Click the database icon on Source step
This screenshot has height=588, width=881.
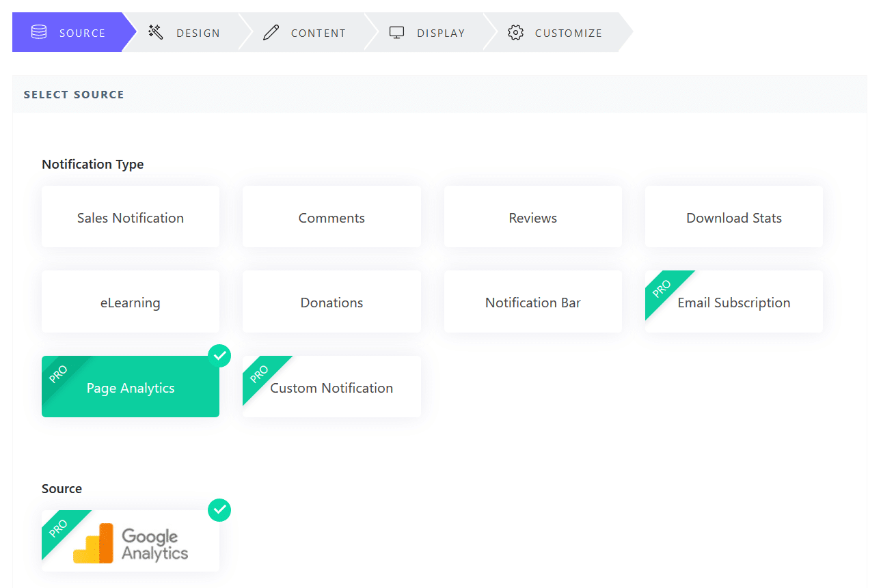pyautogui.click(x=39, y=32)
